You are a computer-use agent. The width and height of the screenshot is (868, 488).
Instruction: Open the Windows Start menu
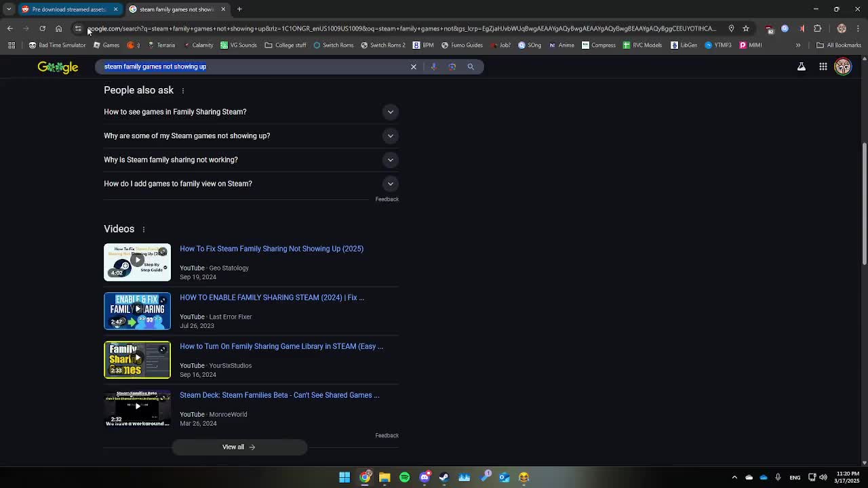[344, 477]
